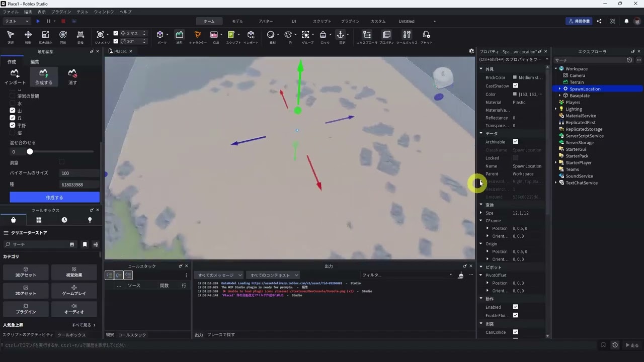Open the notifications bell icon

click(626, 21)
